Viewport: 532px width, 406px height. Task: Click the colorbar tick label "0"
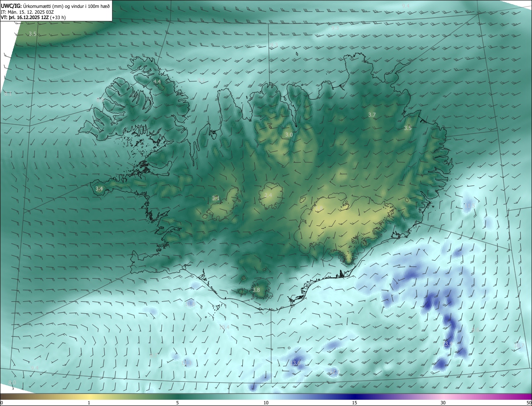point(2,403)
